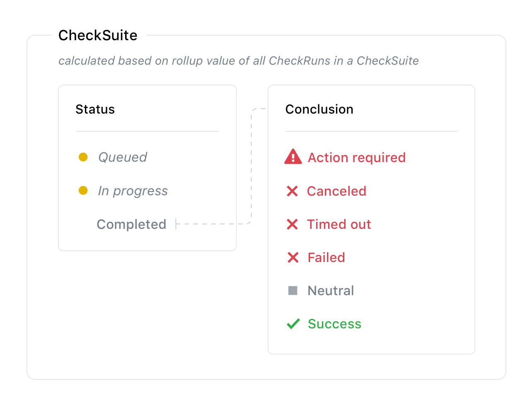The width and height of the screenshot is (532, 408).
Task: Click the Failed conclusion text
Action: coord(326,257)
